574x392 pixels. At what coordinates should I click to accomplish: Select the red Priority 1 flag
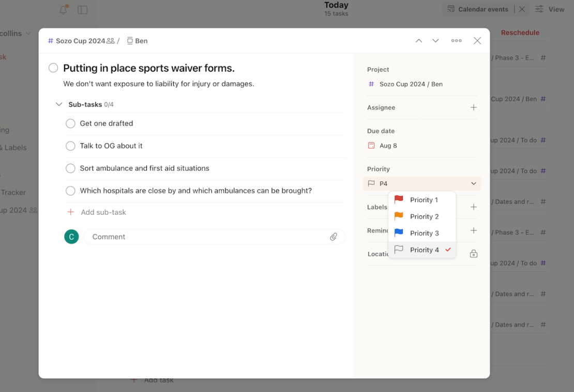[x=422, y=199]
